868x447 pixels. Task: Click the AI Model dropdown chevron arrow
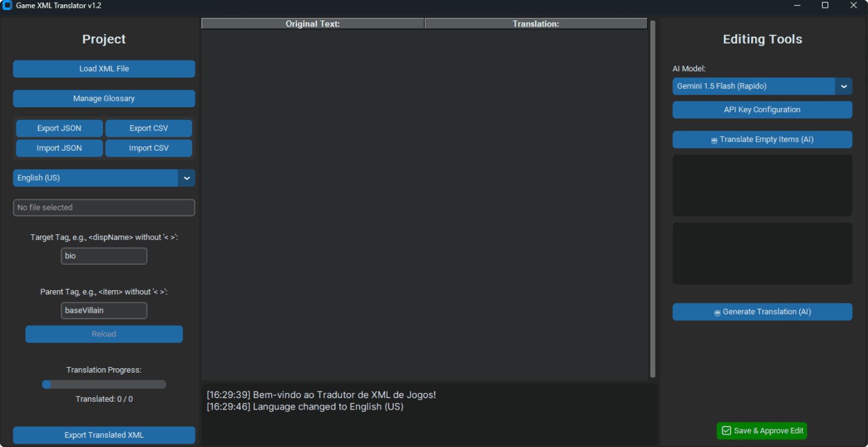point(844,86)
